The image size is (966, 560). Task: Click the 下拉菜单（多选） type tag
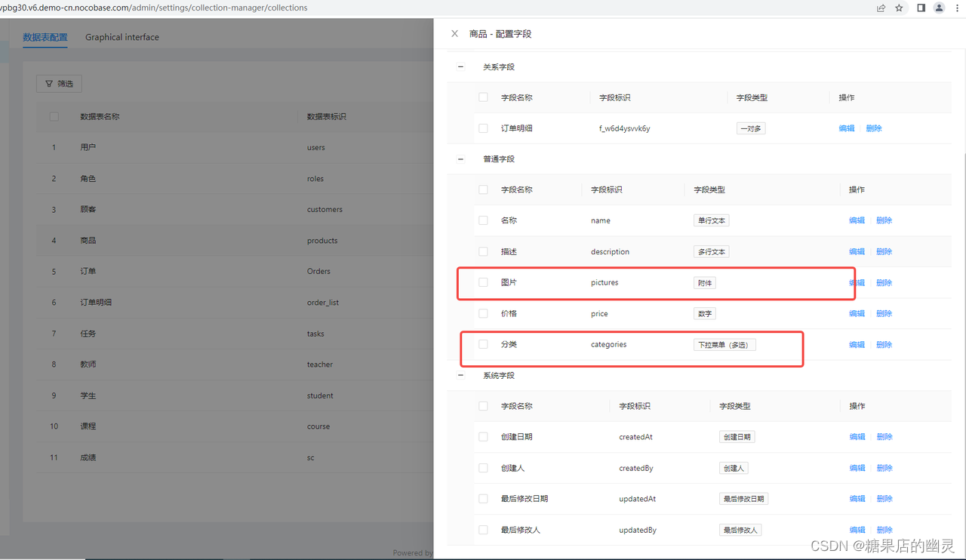(724, 344)
